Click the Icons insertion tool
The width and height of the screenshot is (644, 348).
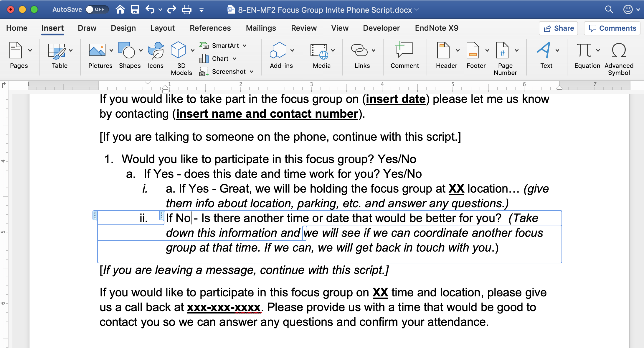coord(156,56)
